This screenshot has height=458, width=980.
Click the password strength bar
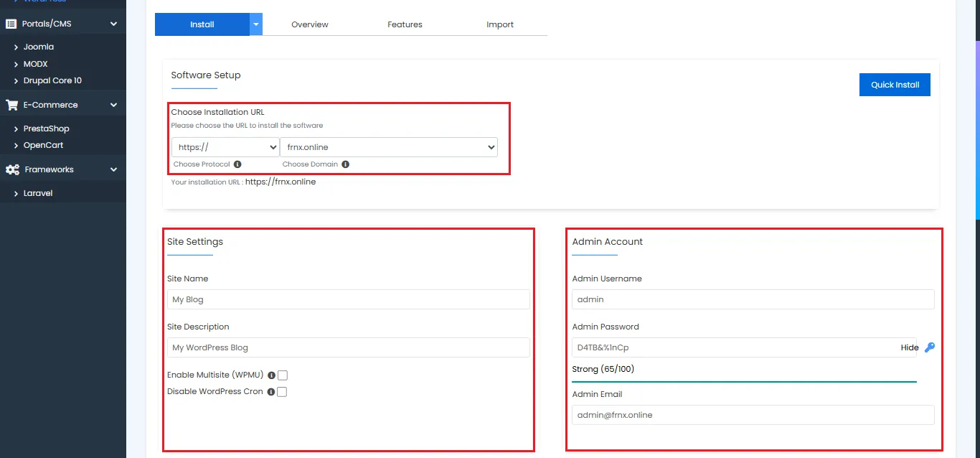pyautogui.click(x=744, y=381)
